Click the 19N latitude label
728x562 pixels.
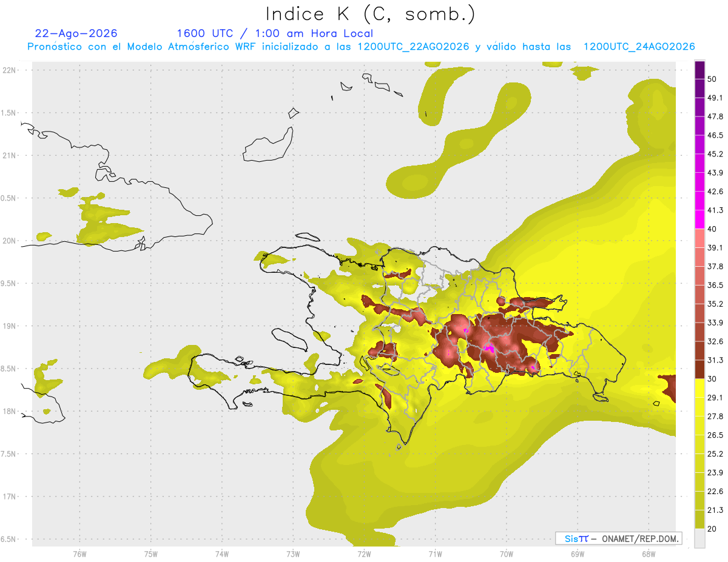click(10, 326)
